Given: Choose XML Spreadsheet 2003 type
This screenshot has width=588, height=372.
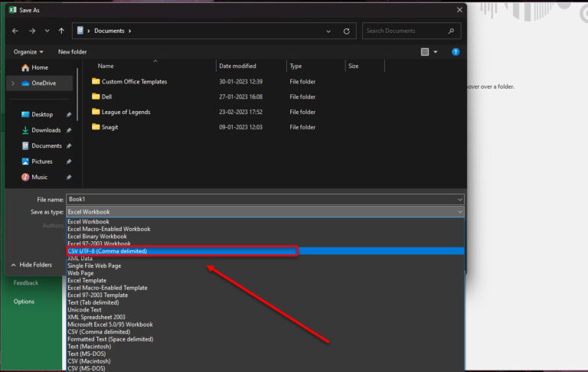Looking at the screenshot, I should 265,317.
